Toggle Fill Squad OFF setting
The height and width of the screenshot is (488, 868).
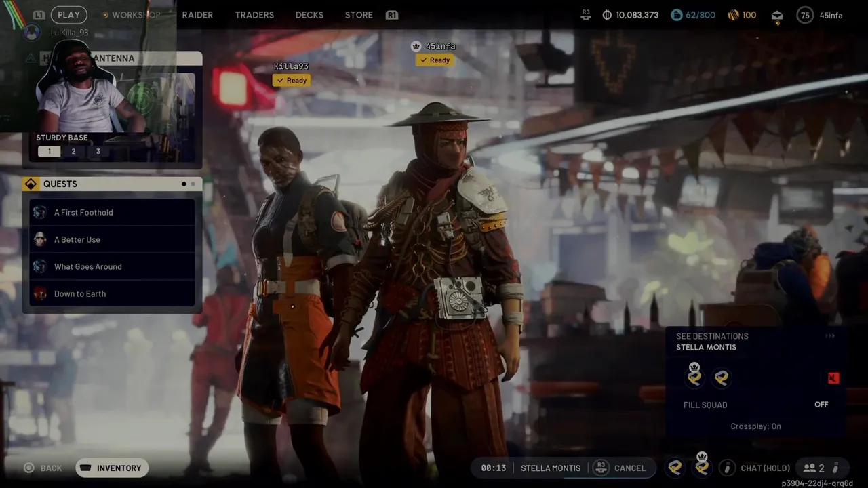821,404
